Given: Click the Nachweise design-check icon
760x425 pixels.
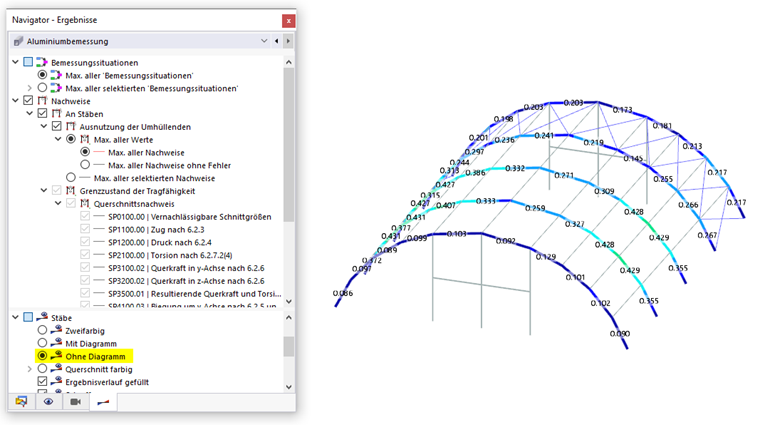Looking at the screenshot, I should pyautogui.click(x=42, y=101).
